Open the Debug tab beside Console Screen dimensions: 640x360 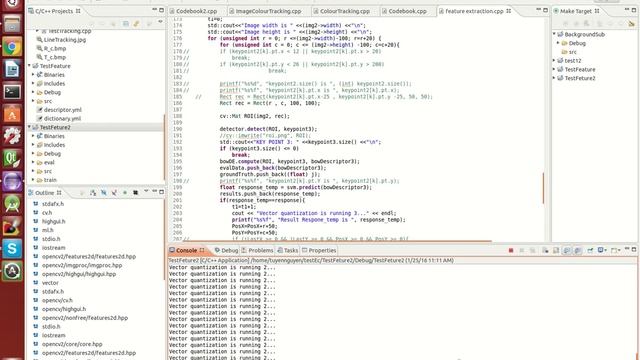coord(226,250)
